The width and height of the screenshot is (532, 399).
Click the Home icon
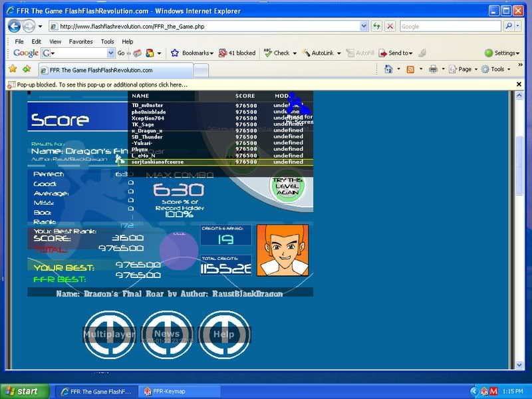pos(388,69)
